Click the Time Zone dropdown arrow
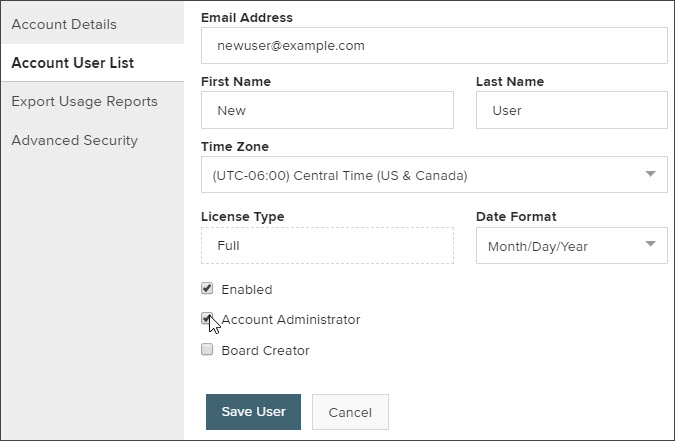This screenshot has height=441, width=675. coord(650,174)
